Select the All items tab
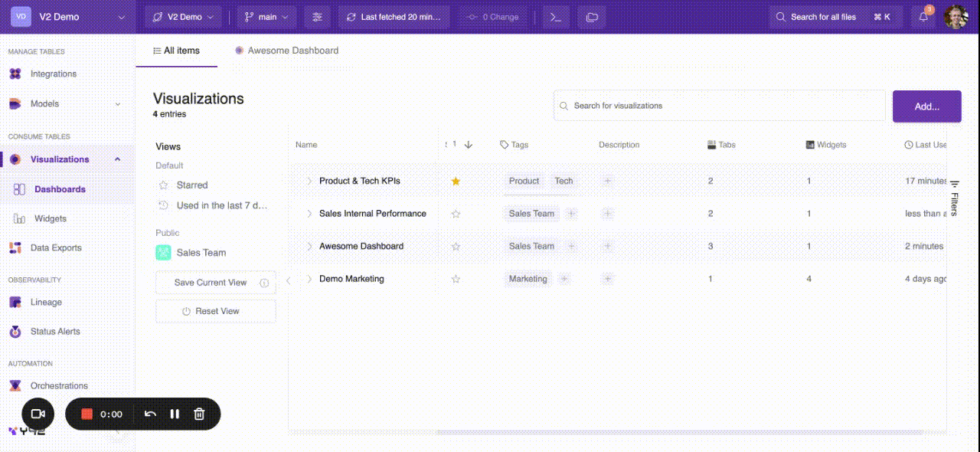The image size is (980, 452). pos(177,51)
